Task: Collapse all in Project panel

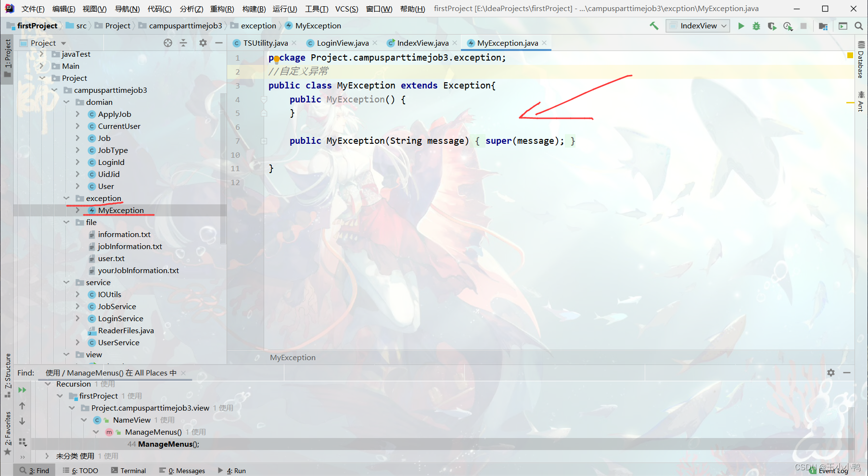Action: [183, 43]
